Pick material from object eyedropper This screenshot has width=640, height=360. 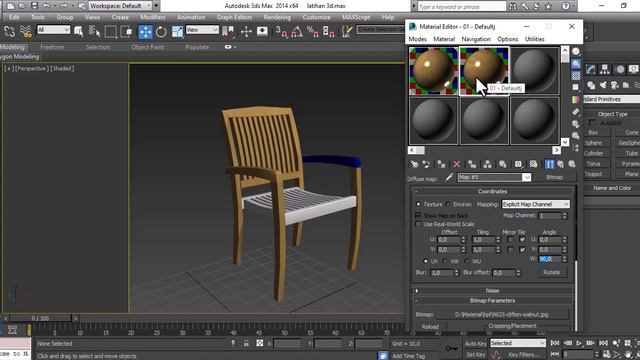click(x=449, y=177)
